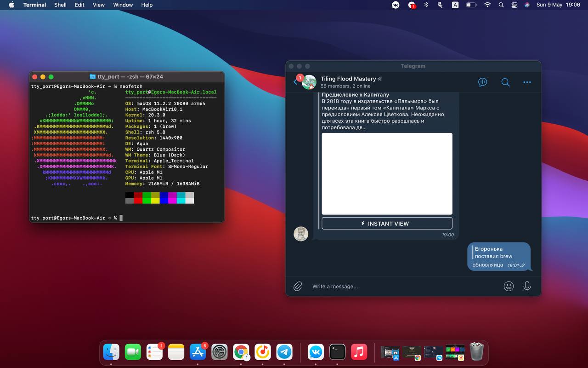Screen dimensions: 588x368
Task: Open the voice chat icon in Telegram header
Action: point(482,82)
